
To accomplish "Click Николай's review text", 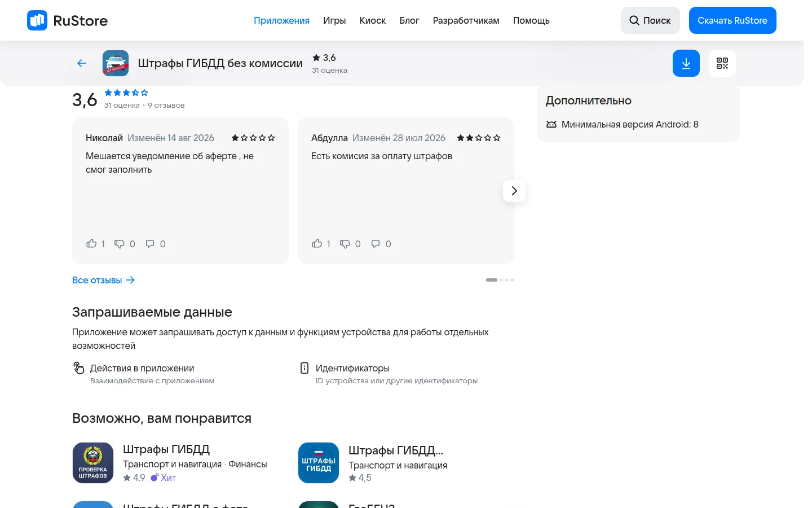I will [170, 163].
